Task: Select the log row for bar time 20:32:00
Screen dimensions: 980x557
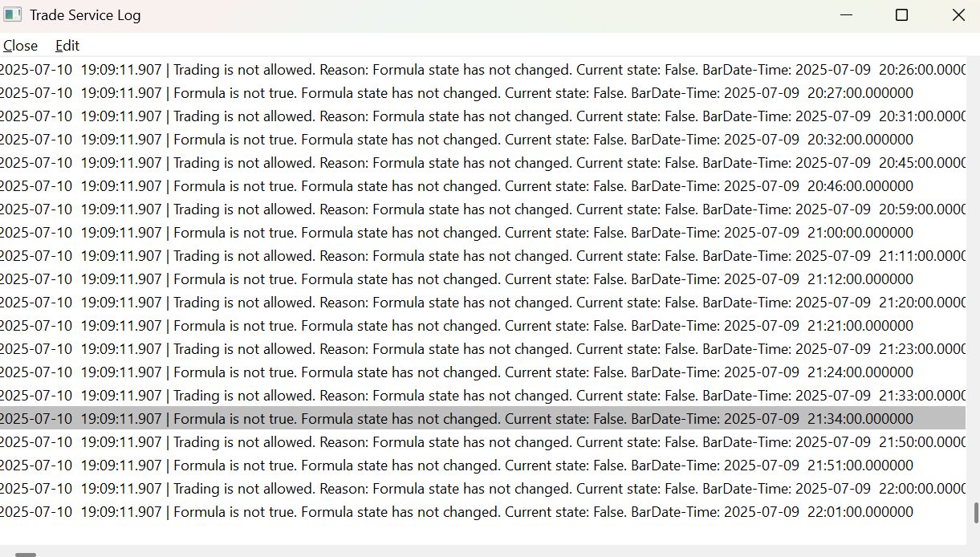Action: click(482, 140)
